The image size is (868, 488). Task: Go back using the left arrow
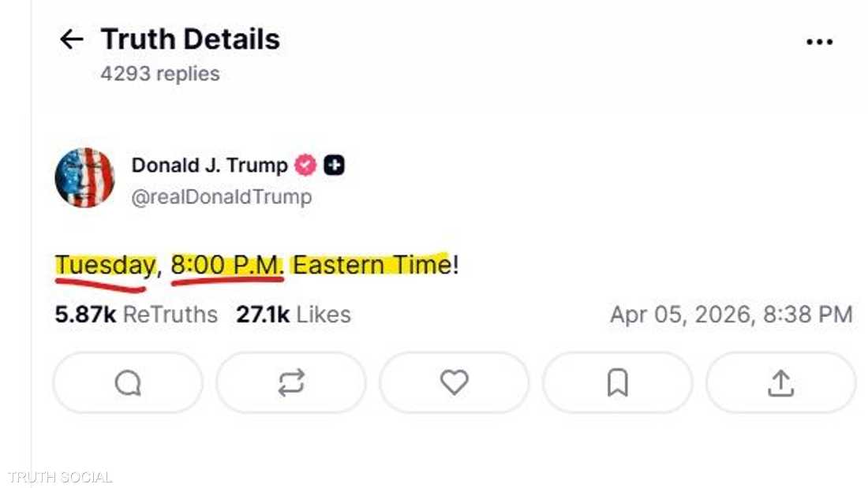point(72,39)
